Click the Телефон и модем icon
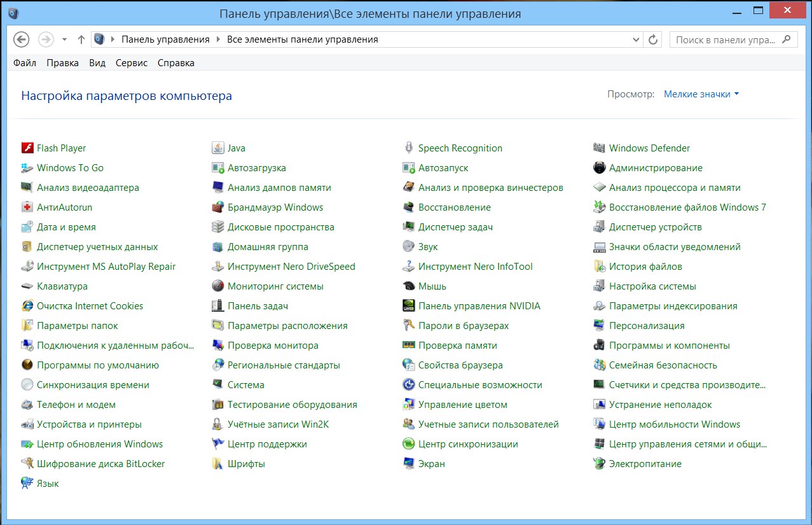Screen dimensions: 812x525 point(27,405)
